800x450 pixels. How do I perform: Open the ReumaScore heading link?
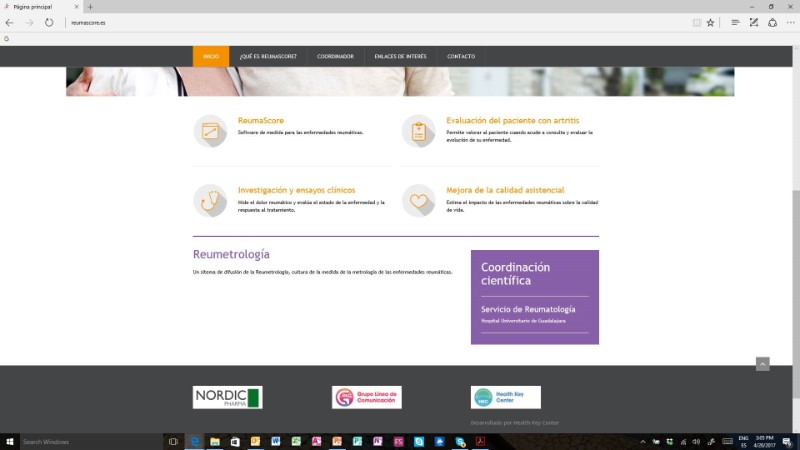pyautogui.click(x=261, y=120)
